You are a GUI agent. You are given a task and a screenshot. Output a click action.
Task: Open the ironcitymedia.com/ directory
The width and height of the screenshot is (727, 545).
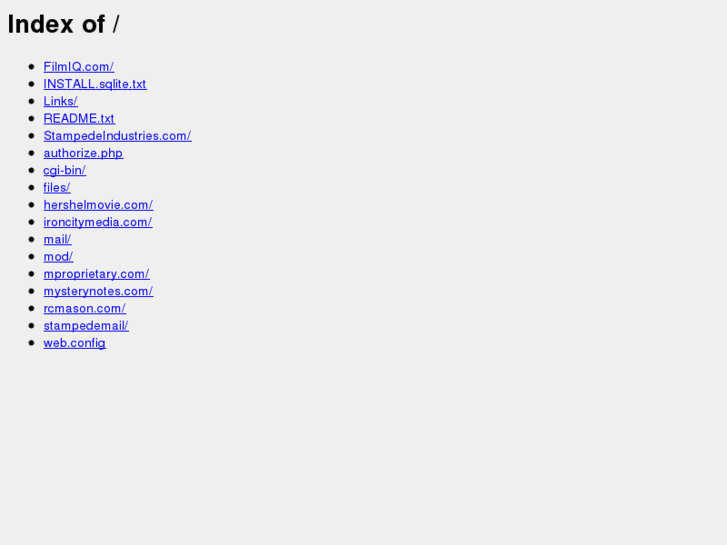[98, 222]
